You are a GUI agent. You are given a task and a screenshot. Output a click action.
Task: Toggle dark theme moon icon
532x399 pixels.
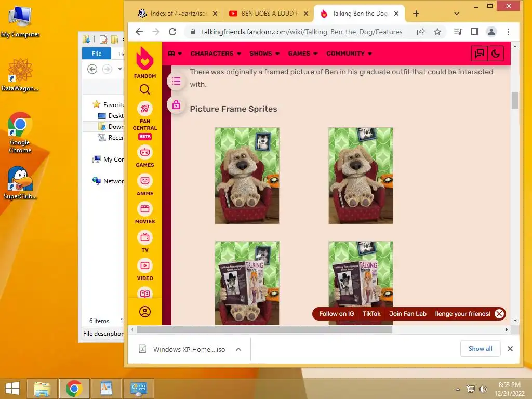pos(496,54)
